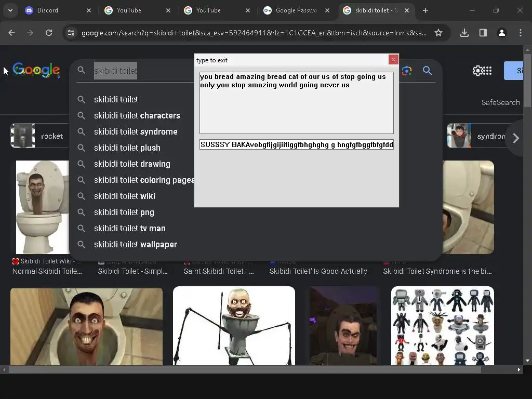
Task: Open the Chrome three-dot menu
Action: (521, 33)
